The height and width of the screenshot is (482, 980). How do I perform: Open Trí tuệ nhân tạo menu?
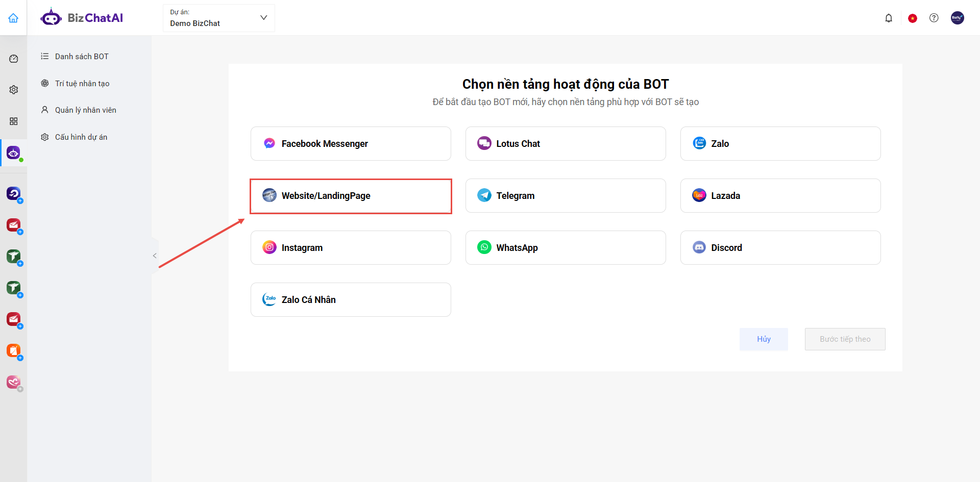pyautogui.click(x=75, y=84)
